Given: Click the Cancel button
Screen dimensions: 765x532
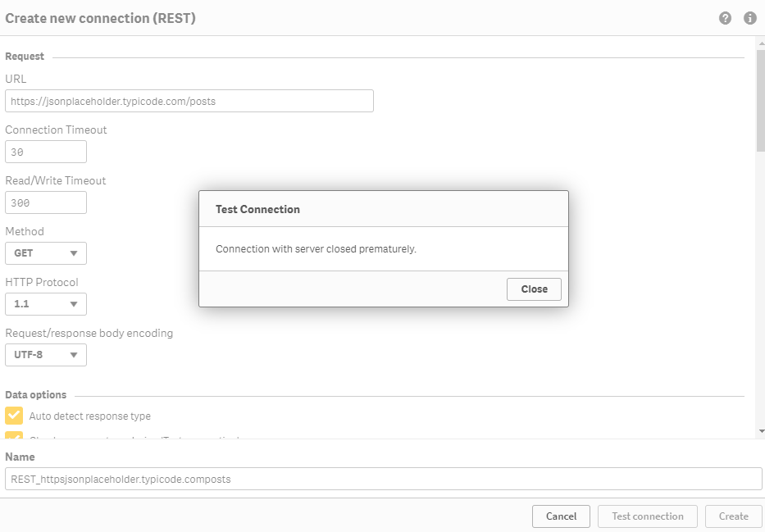Looking at the screenshot, I should pos(561,516).
